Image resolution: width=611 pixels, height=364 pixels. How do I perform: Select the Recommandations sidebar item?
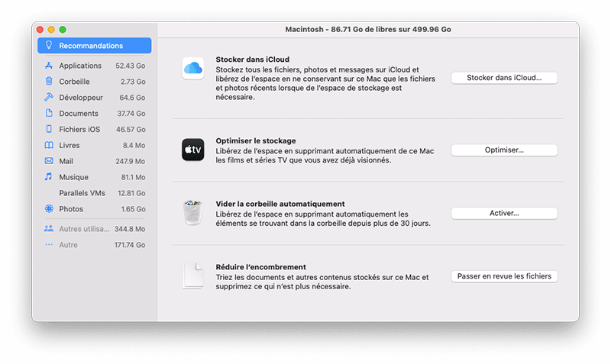[x=94, y=46]
